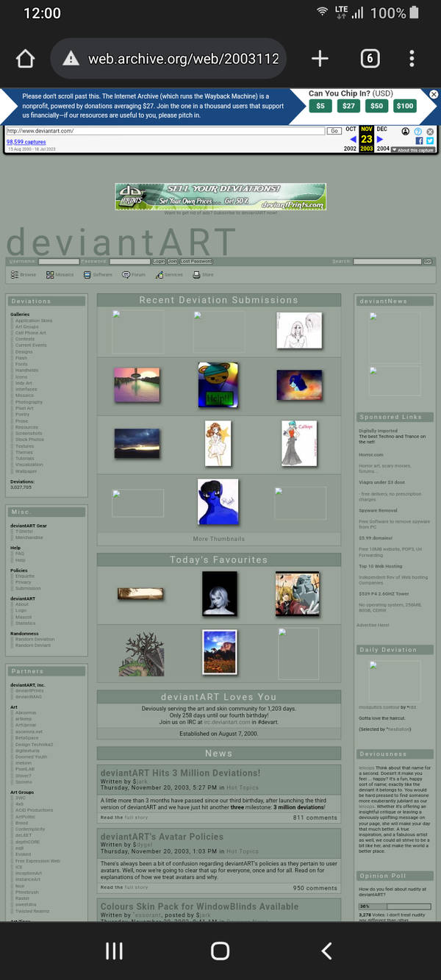Open the 98,599 captures link

(26, 142)
